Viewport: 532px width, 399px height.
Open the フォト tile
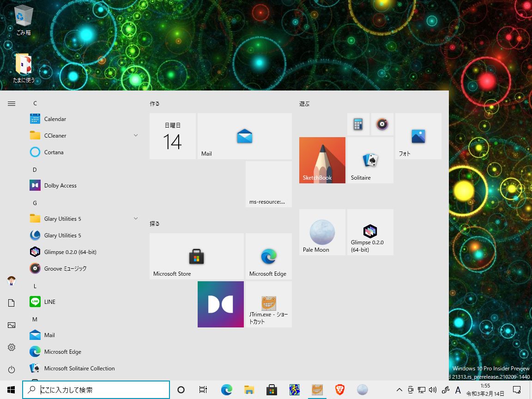[418, 136]
